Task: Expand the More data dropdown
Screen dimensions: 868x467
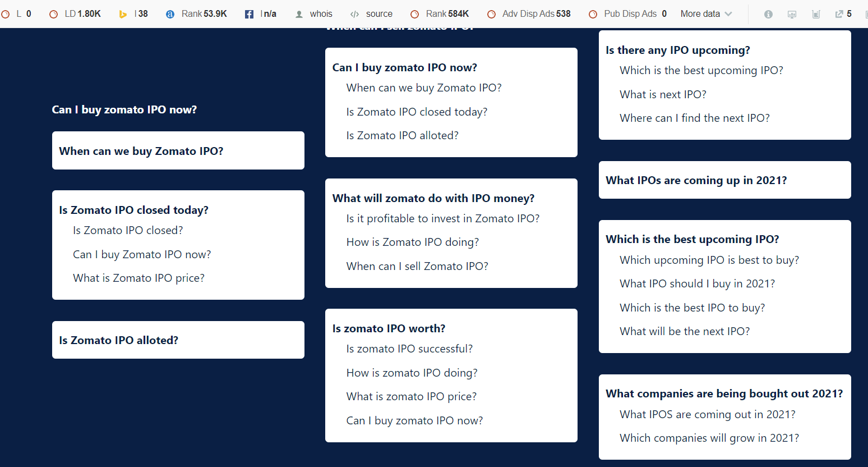Action: [706, 13]
